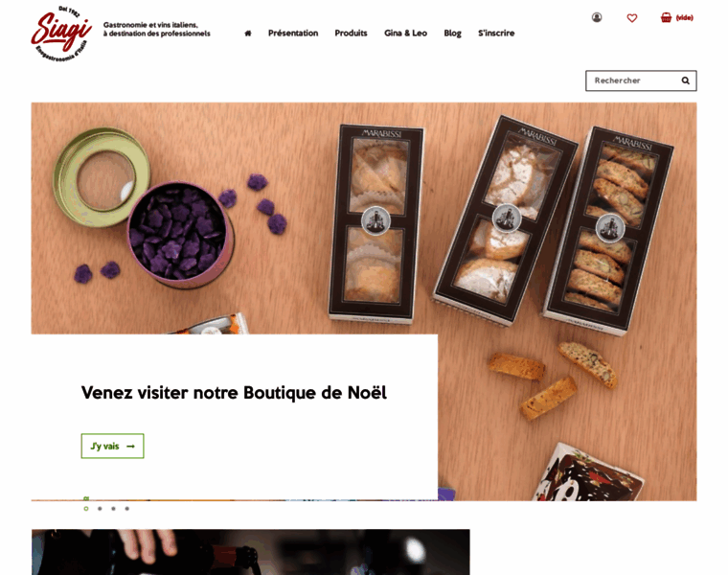
Task: Select the fourth carousel slide dot
Action: [x=126, y=509]
